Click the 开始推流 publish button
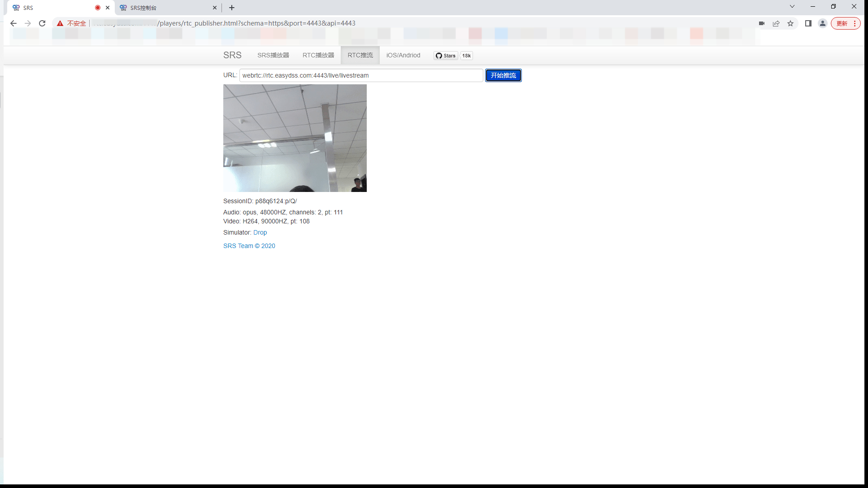Screen dimensions: 868x488 (503, 75)
